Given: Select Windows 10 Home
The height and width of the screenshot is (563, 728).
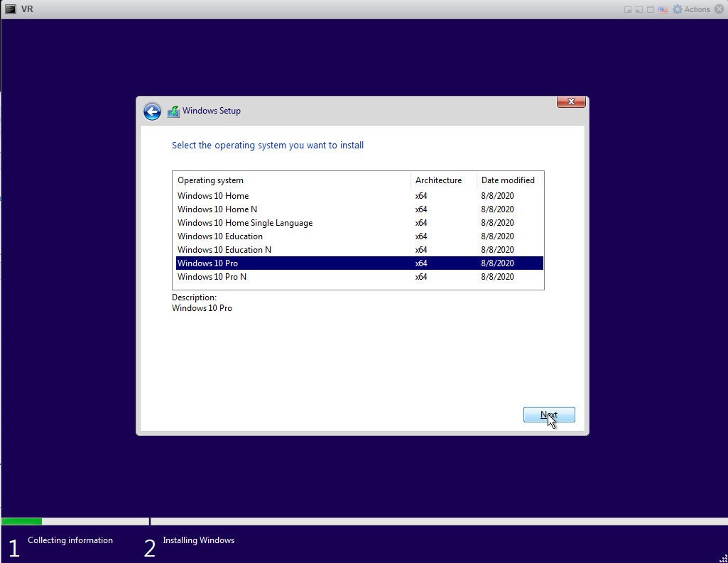Looking at the screenshot, I should pyautogui.click(x=359, y=196).
